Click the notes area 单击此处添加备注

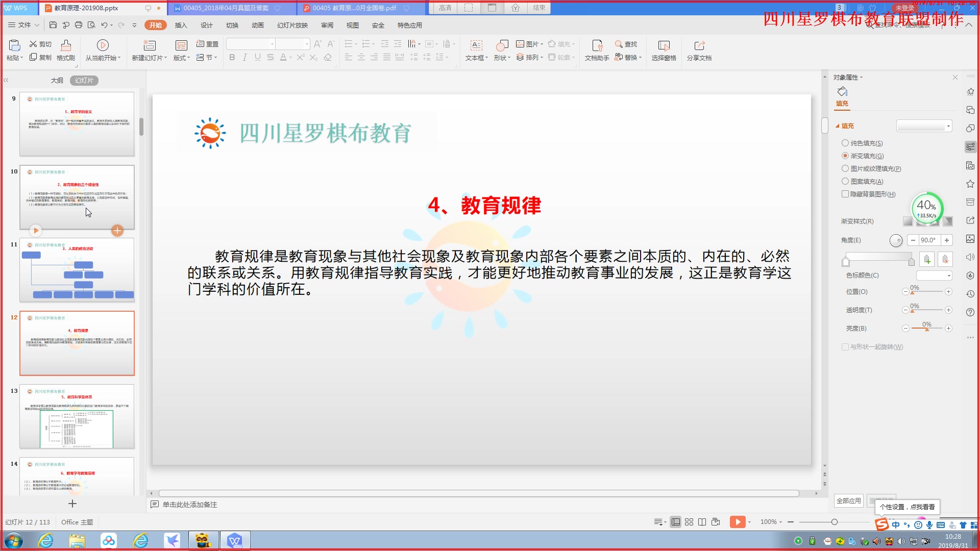tap(190, 505)
